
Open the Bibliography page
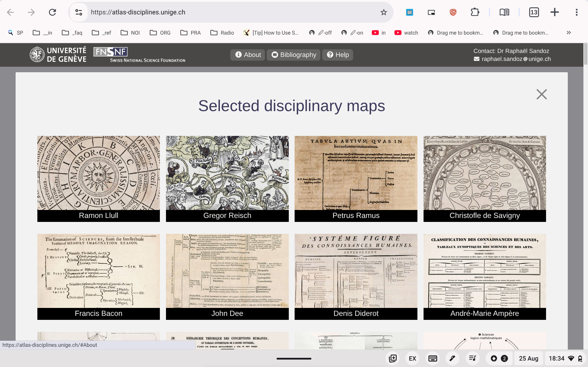pos(293,55)
